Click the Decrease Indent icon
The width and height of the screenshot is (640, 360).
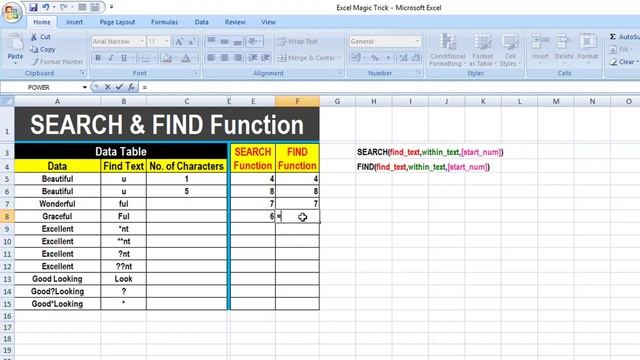pos(253,58)
